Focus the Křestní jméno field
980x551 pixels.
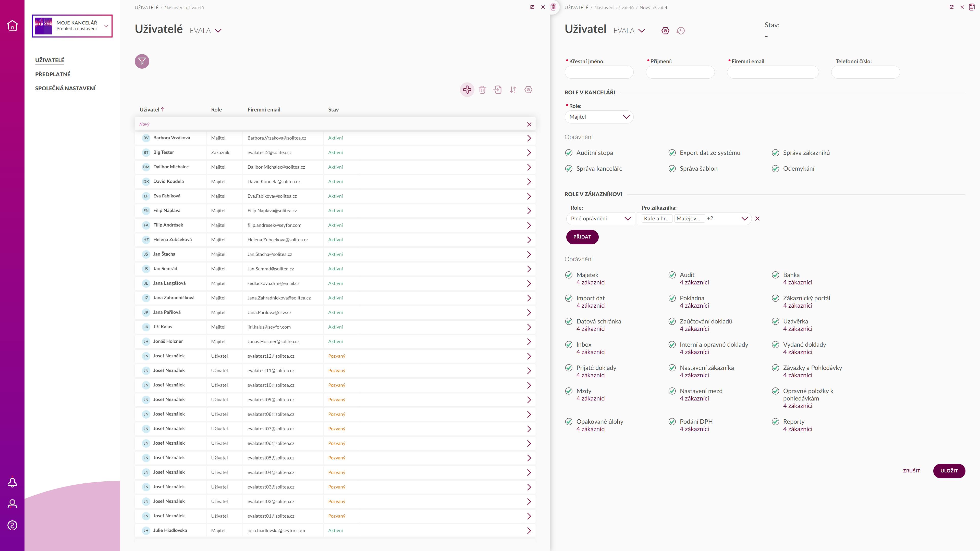(x=599, y=72)
